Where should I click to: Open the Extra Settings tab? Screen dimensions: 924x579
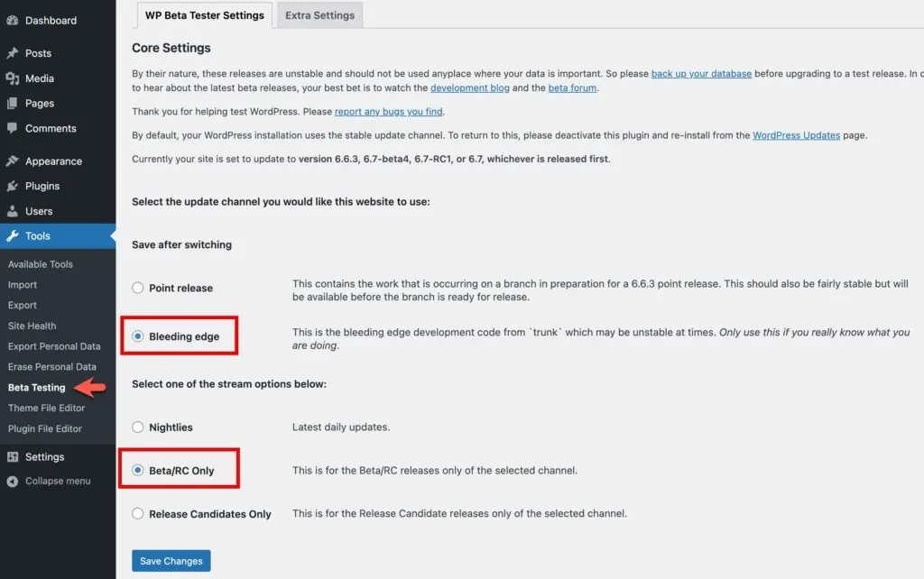pos(320,15)
